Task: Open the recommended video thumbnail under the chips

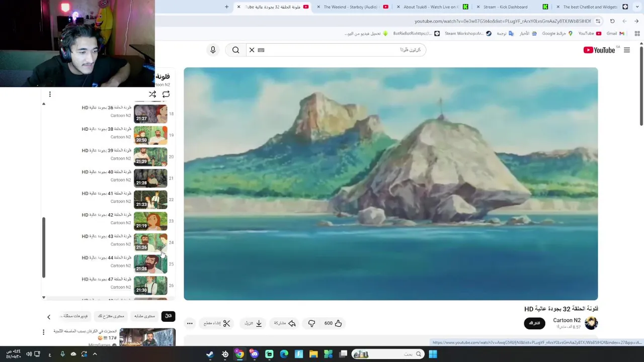Action: coord(147,337)
